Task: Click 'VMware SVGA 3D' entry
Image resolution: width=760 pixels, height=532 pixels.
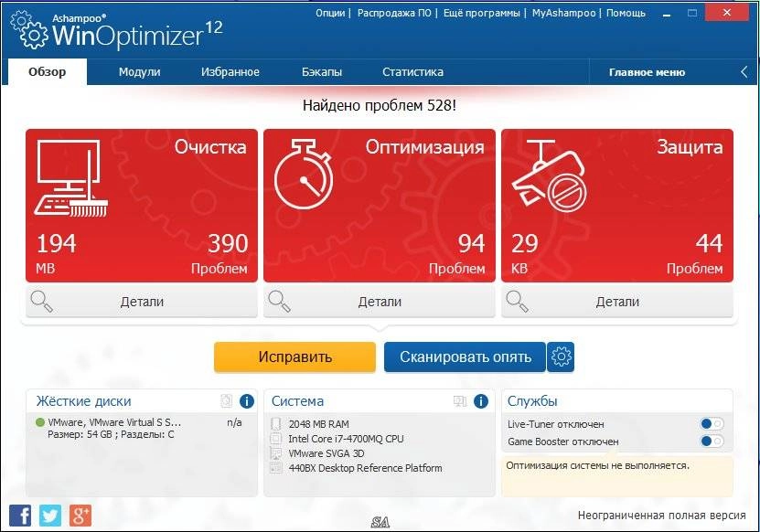Action: [326, 453]
